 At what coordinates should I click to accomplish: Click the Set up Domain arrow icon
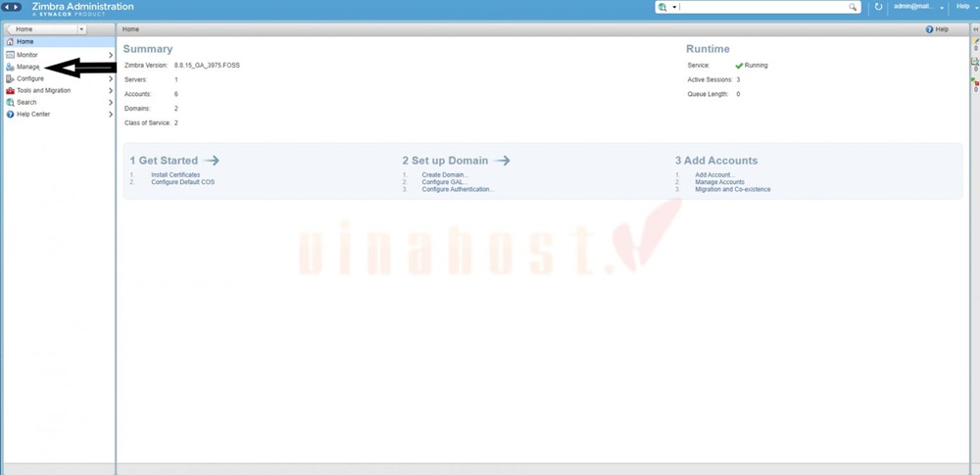pyautogui.click(x=502, y=161)
